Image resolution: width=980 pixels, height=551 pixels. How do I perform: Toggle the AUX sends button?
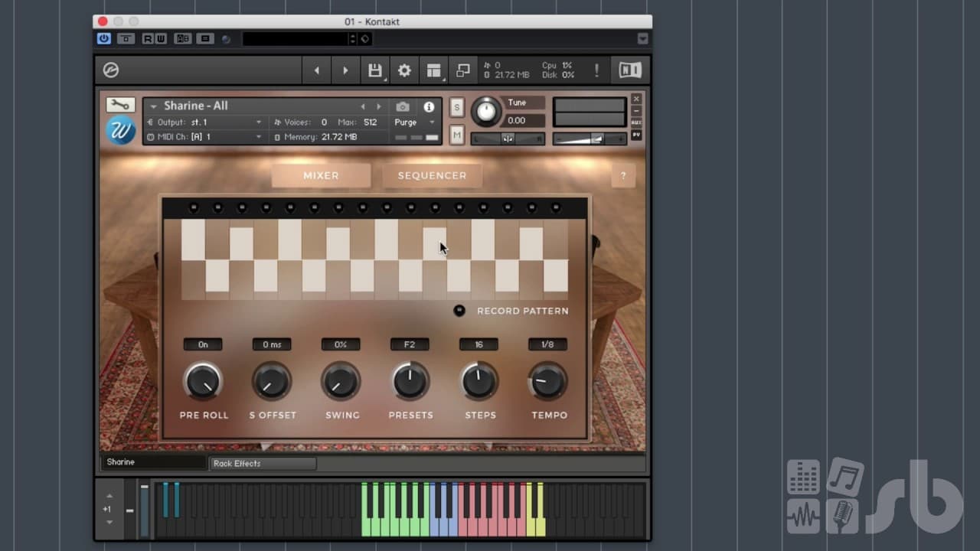(636, 122)
